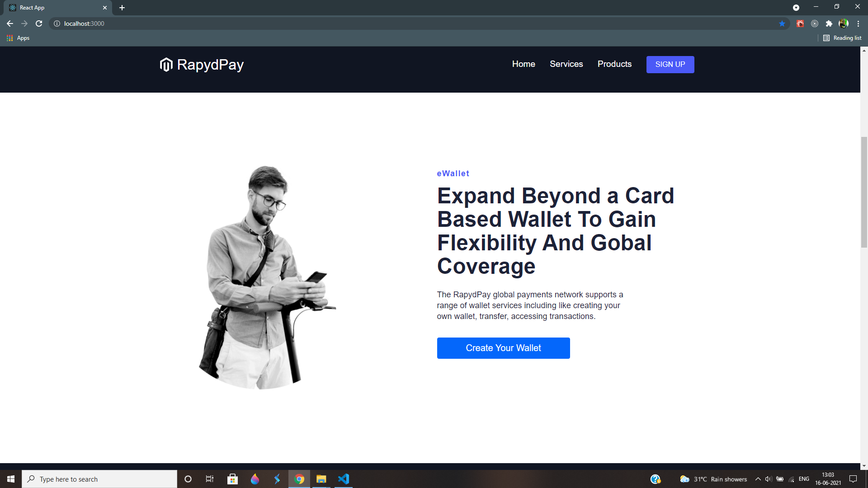The image size is (868, 488).
Task: Open Chrome three-dot menu
Action: pos(858,23)
